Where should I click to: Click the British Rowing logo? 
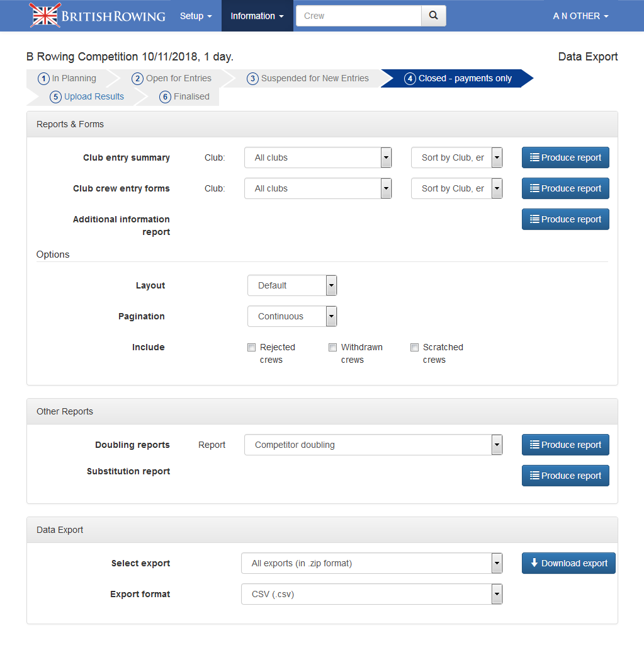pyautogui.click(x=98, y=16)
